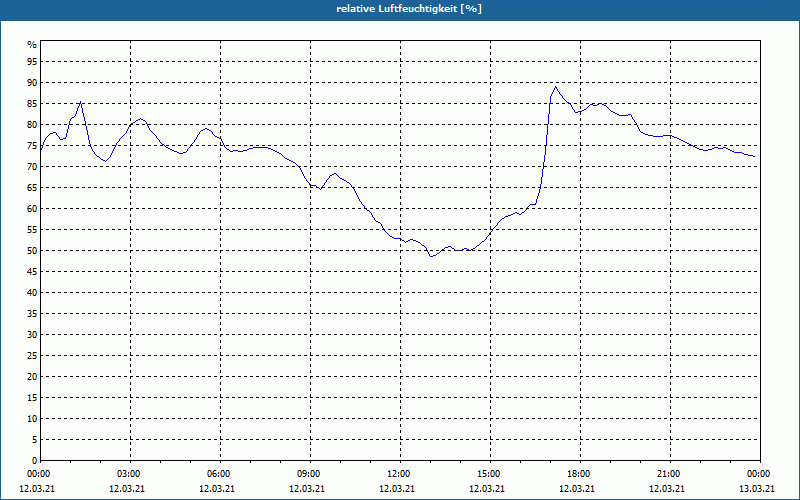
Task: Click the y-axis label 15
Action: (x=32, y=397)
